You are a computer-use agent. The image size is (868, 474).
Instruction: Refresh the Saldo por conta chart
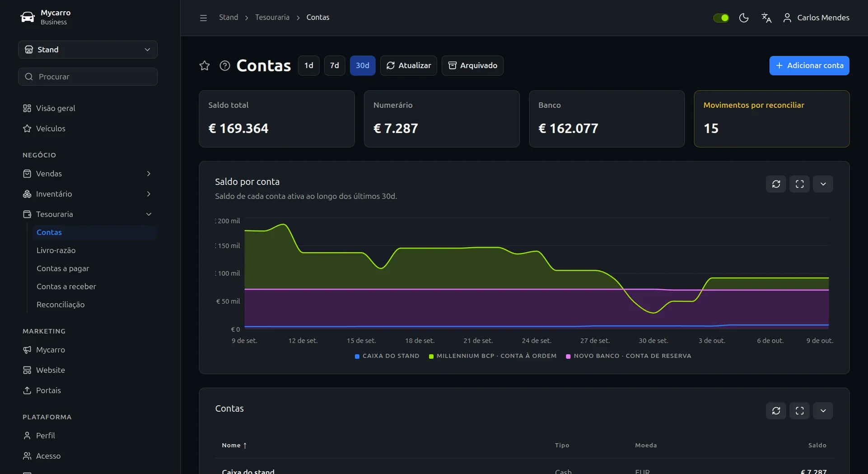click(x=776, y=184)
